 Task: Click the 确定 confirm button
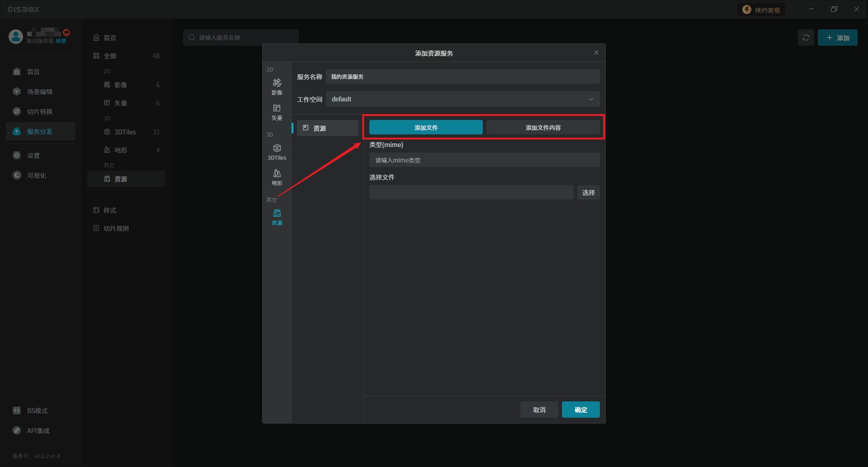click(580, 410)
